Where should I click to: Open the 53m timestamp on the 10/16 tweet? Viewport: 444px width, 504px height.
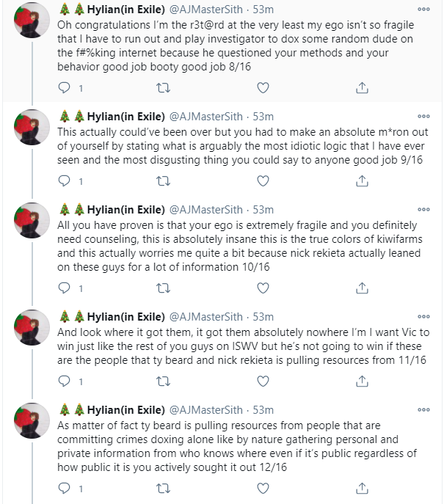(263, 210)
